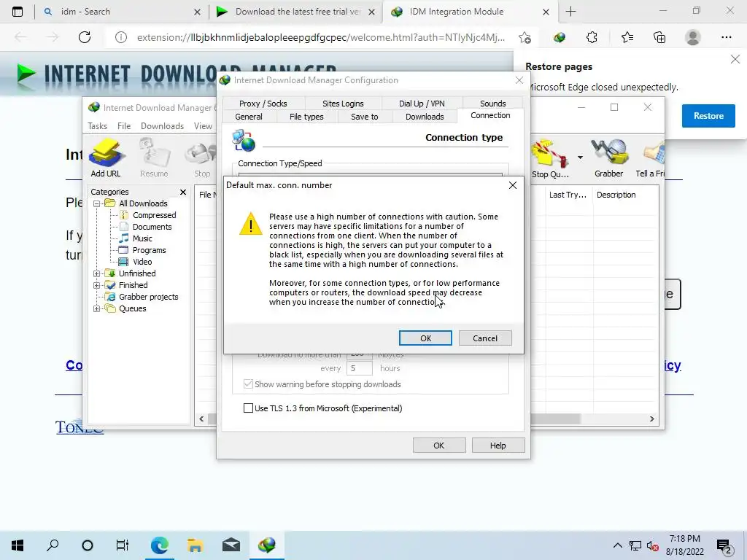Close the Restore pages popup
Screen dimensions: 747x560
coord(735,59)
